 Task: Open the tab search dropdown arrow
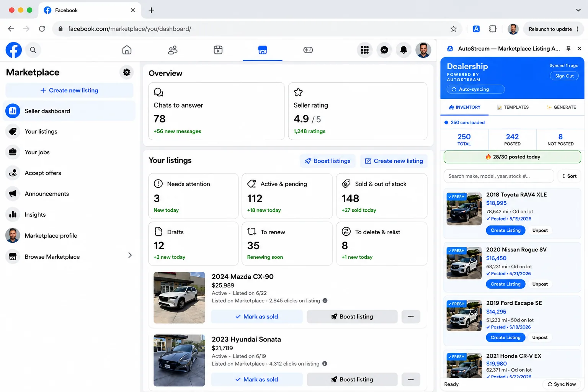tap(578, 10)
